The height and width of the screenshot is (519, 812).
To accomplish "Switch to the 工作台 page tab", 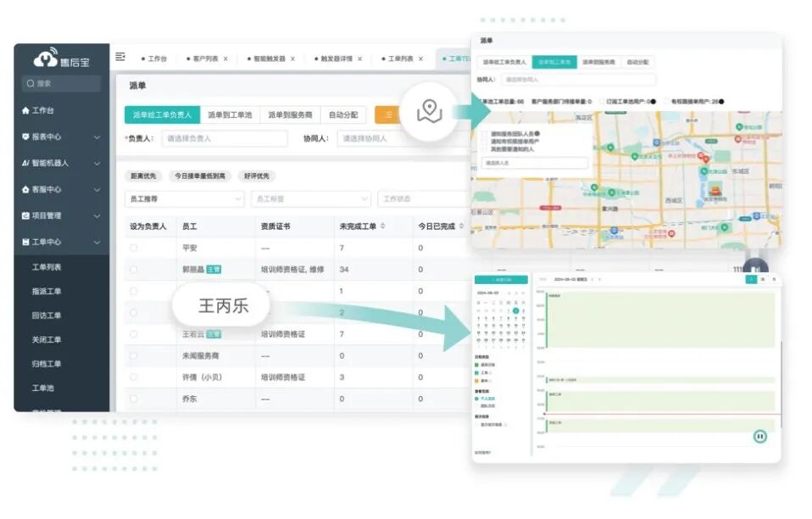I will click(154, 59).
